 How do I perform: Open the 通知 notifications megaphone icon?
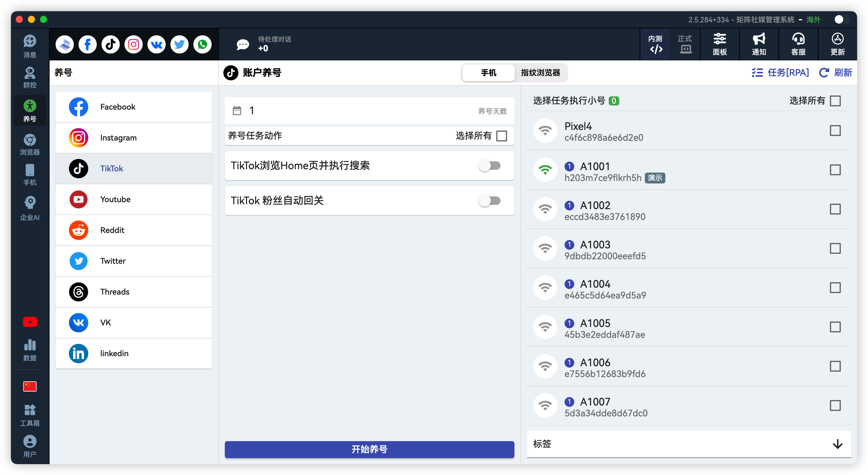point(759,44)
